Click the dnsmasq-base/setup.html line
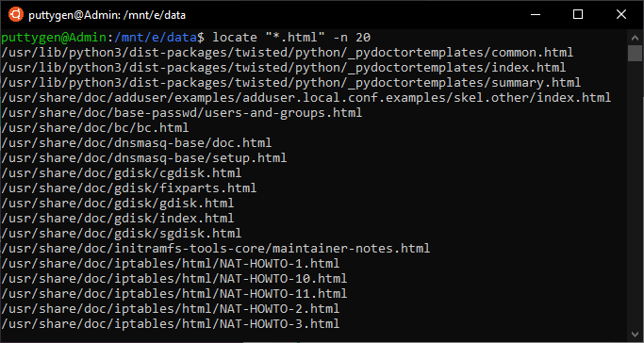The height and width of the screenshot is (343, 644). (x=143, y=158)
